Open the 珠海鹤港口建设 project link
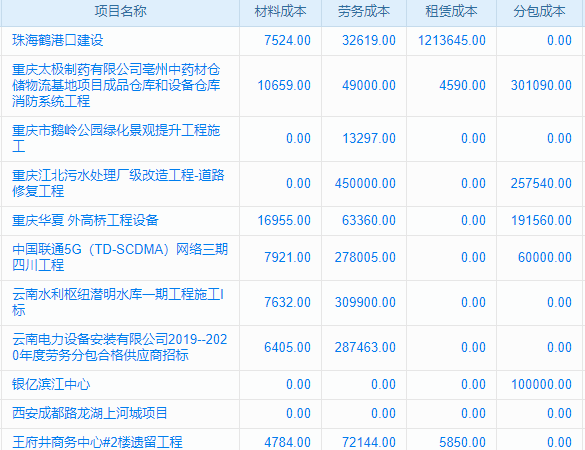 pos(57,40)
